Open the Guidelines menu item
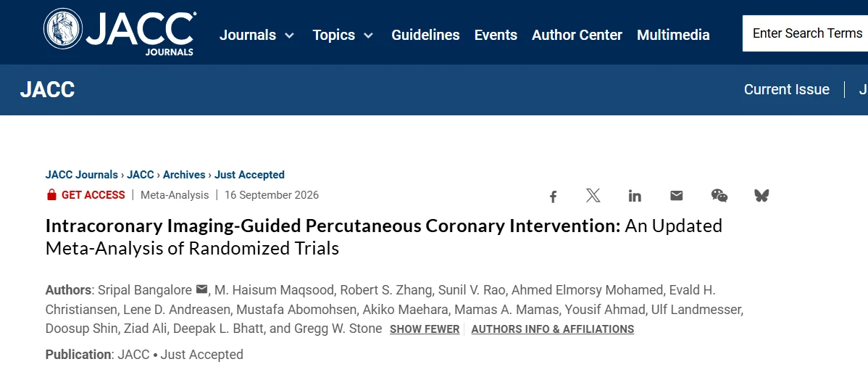868x367 pixels. tap(425, 35)
